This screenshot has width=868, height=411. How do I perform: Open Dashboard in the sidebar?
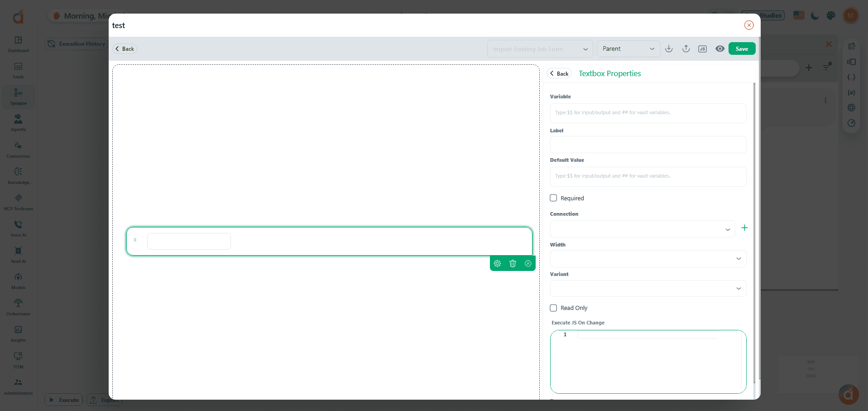(18, 44)
